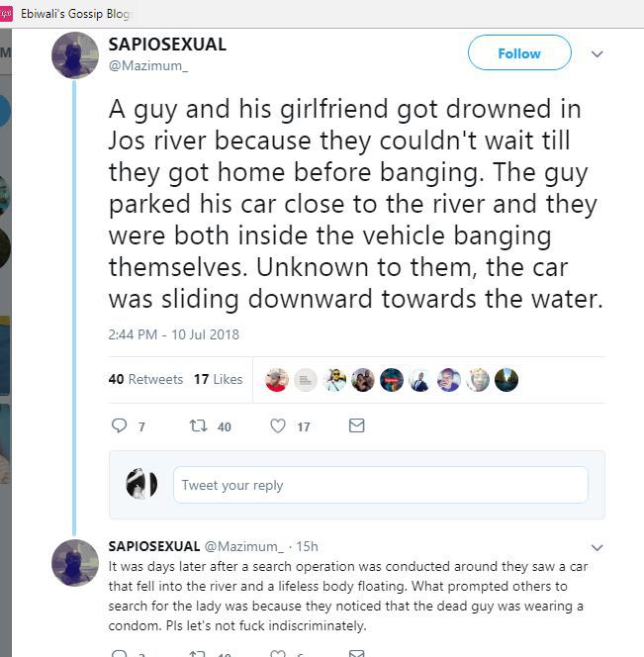
Task: Click the retweet arrows icon
Action: point(196,426)
